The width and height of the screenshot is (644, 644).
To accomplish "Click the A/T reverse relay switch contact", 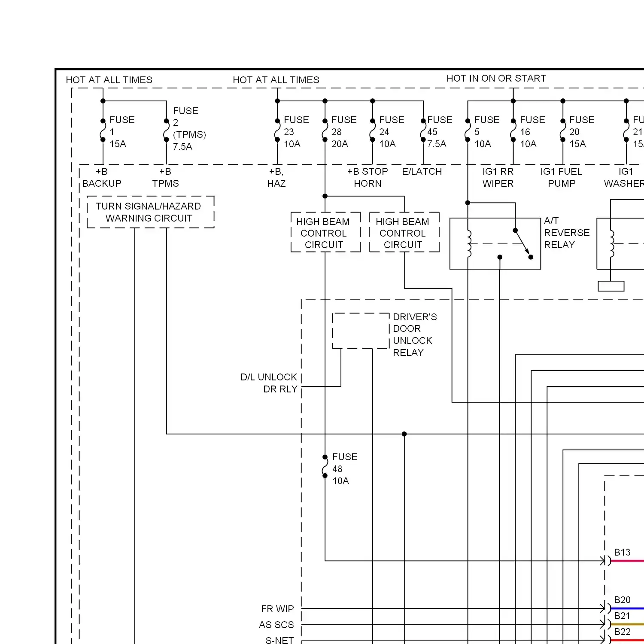I will click(523, 244).
